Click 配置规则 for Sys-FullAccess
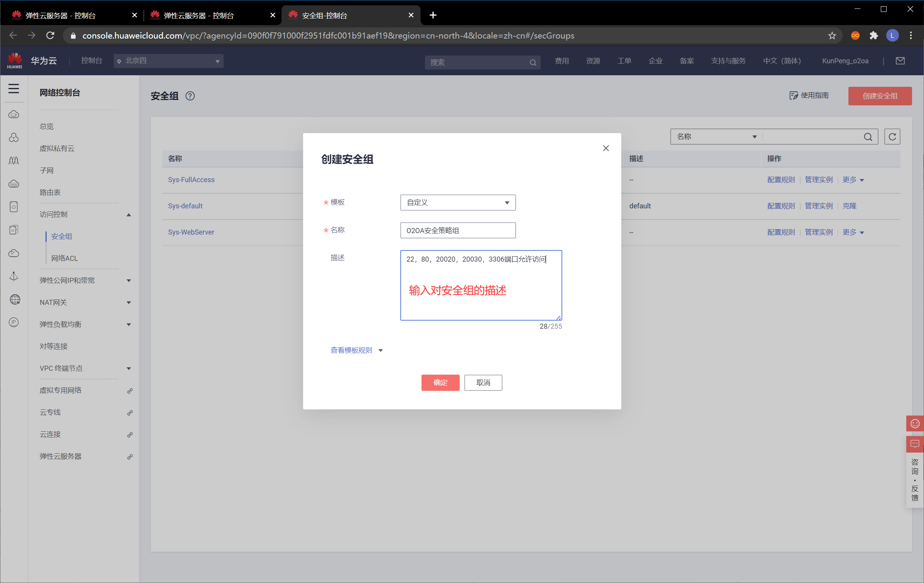The height and width of the screenshot is (583, 924). (x=781, y=180)
